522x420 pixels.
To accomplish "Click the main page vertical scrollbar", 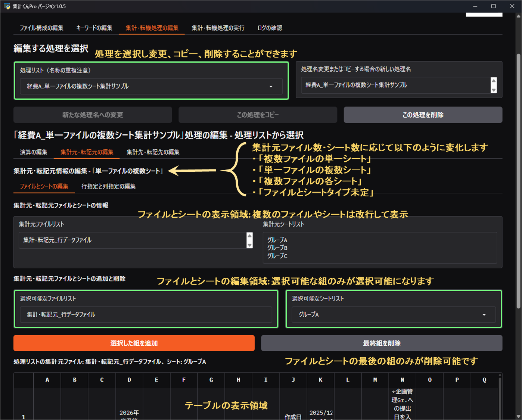I will pyautogui.click(x=518, y=181).
